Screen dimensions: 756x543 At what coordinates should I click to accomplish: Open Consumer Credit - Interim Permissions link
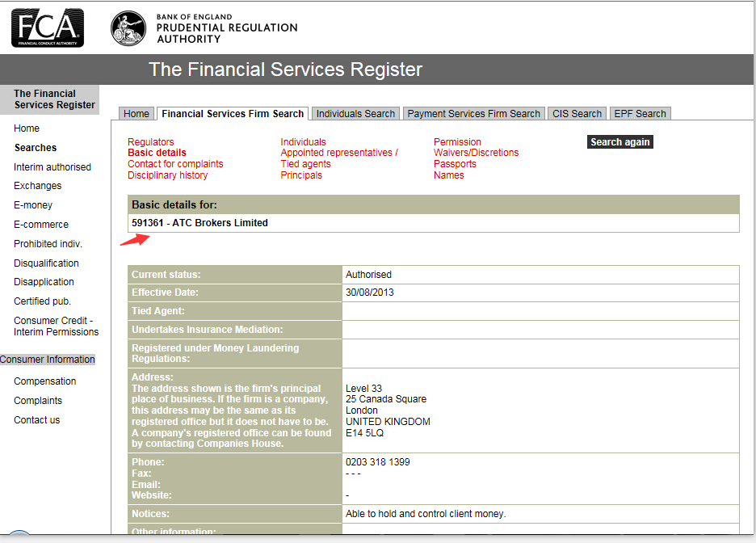pos(56,326)
